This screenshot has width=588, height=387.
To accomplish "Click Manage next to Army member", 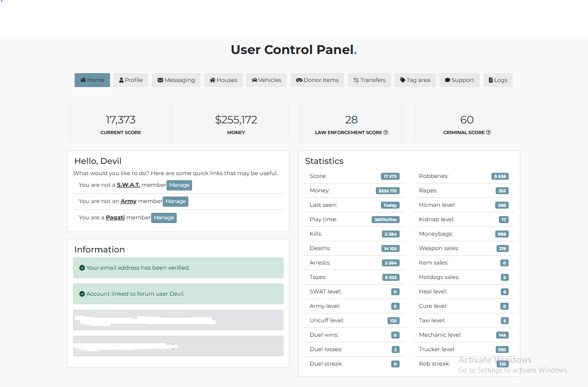I will click(x=175, y=202).
